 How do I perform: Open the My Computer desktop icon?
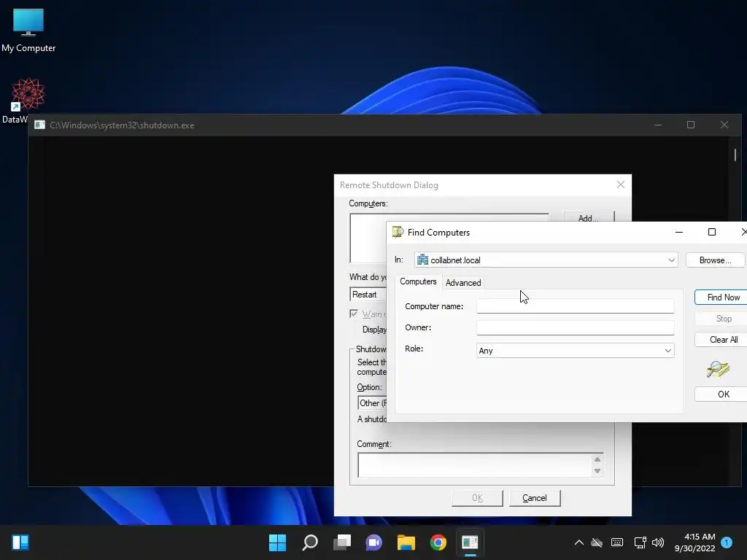(28, 30)
